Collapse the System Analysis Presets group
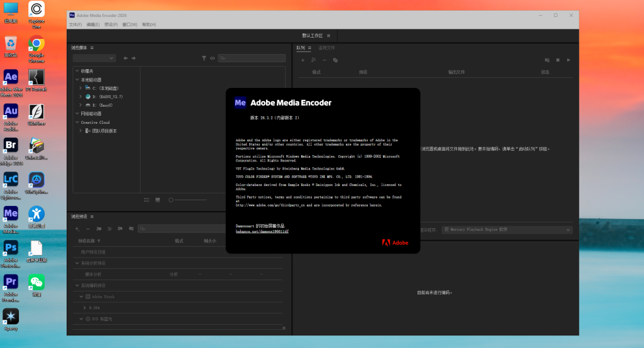This screenshot has width=644, height=348. pos(77,263)
